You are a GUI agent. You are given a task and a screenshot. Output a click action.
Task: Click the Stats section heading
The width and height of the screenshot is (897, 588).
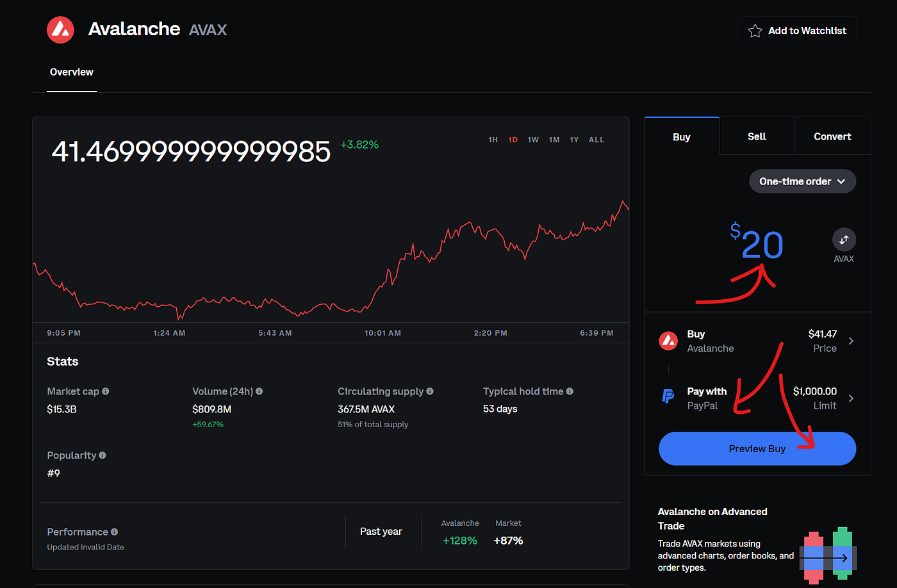click(x=63, y=361)
